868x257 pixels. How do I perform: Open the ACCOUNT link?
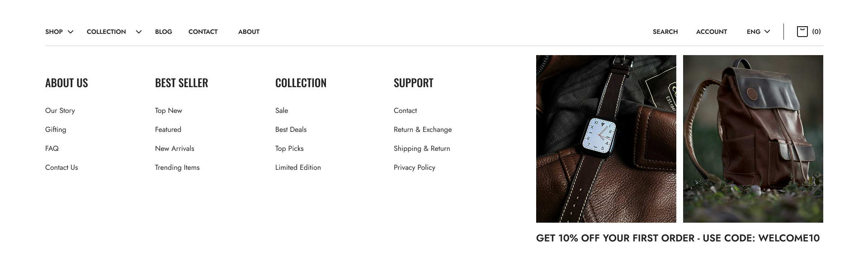[x=712, y=32]
